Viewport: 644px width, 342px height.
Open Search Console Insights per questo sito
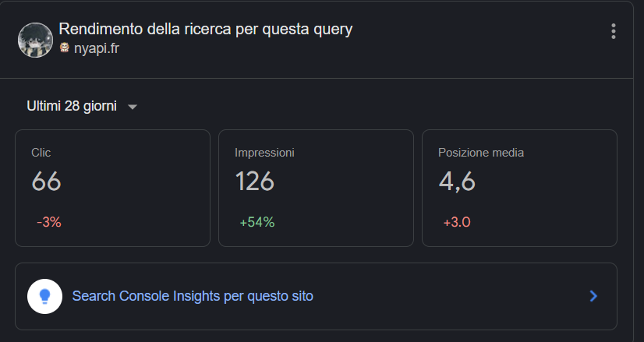tap(193, 296)
